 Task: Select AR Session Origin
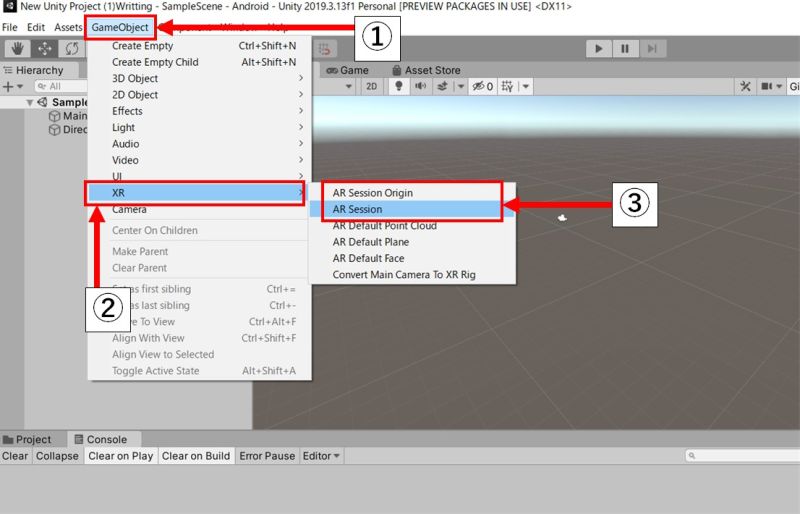[412, 193]
